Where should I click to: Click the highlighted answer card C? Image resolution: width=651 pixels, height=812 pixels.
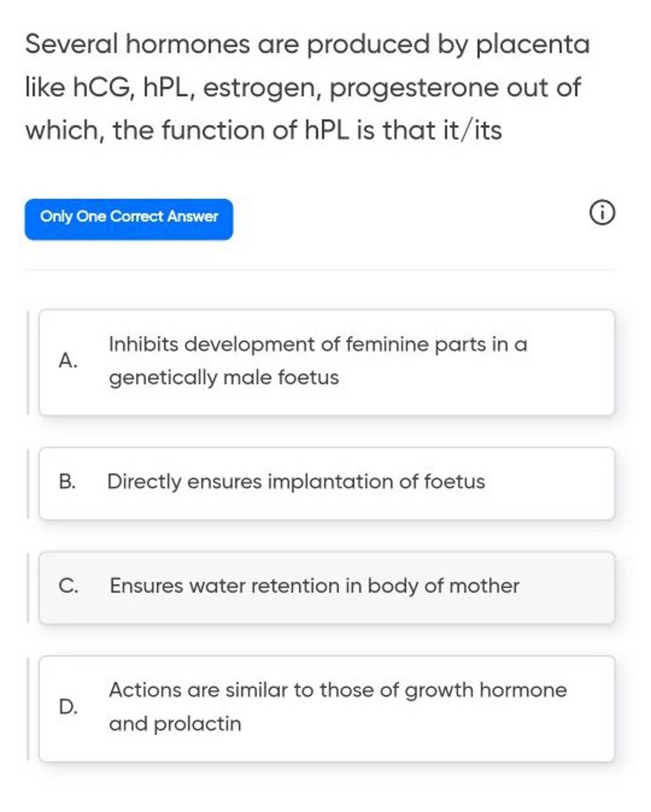[325, 586]
